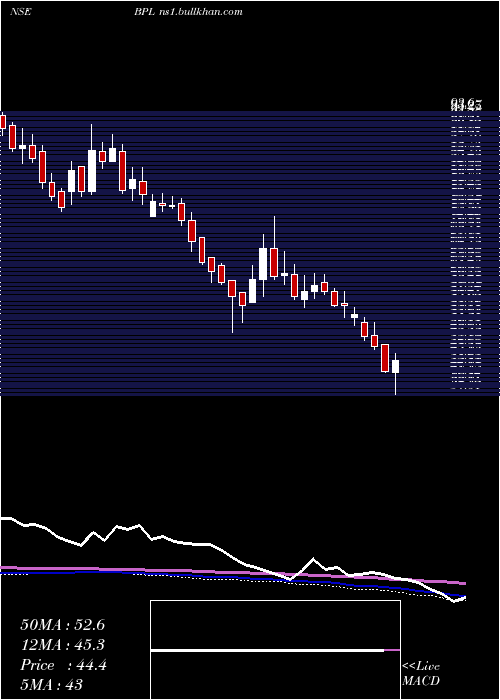This screenshot has width=500, height=700.
Task: Click the <<Live label
Action: point(421,667)
